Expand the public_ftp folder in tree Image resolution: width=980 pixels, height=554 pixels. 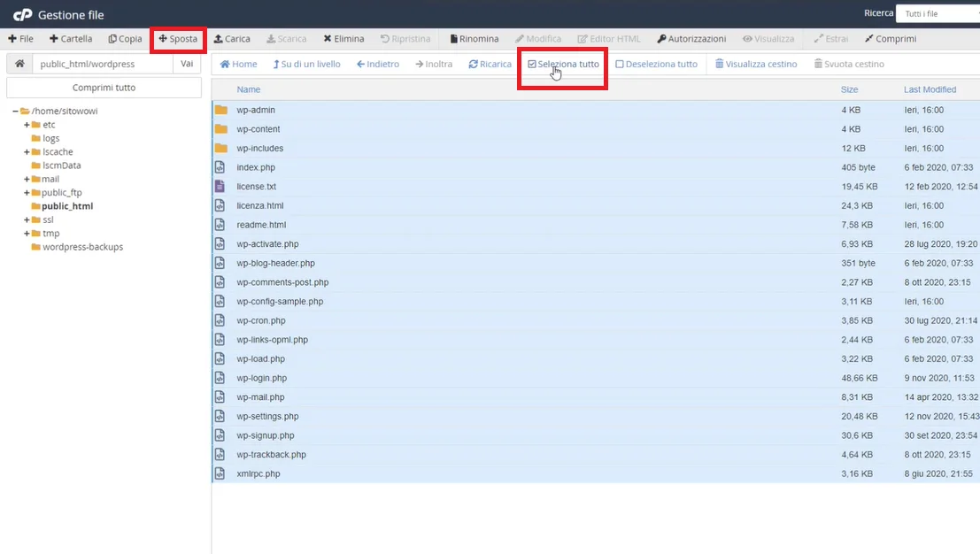point(27,192)
